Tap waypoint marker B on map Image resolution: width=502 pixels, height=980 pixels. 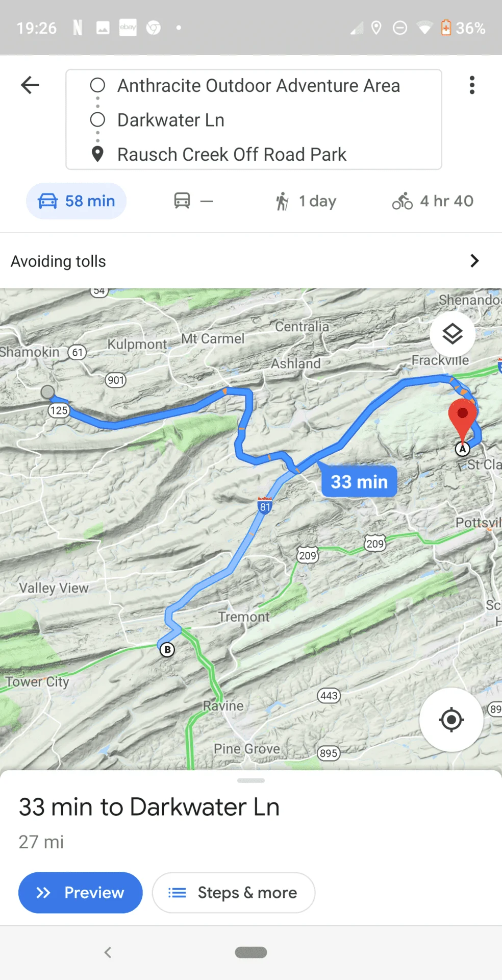[167, 650]
